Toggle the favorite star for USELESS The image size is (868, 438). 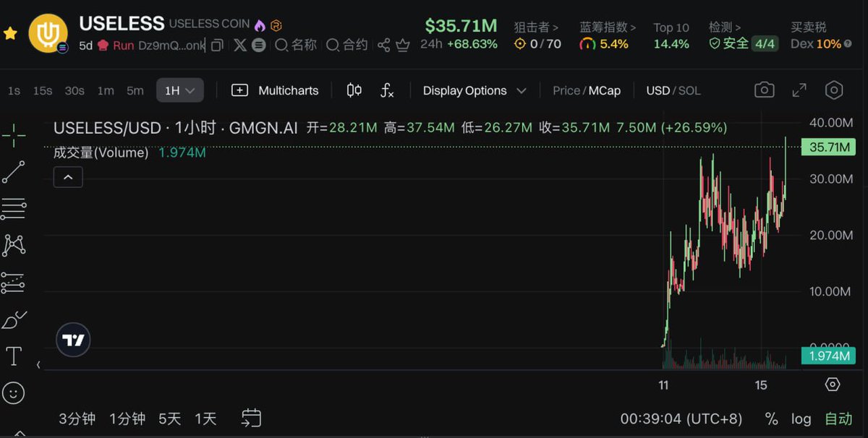[10, 34]
